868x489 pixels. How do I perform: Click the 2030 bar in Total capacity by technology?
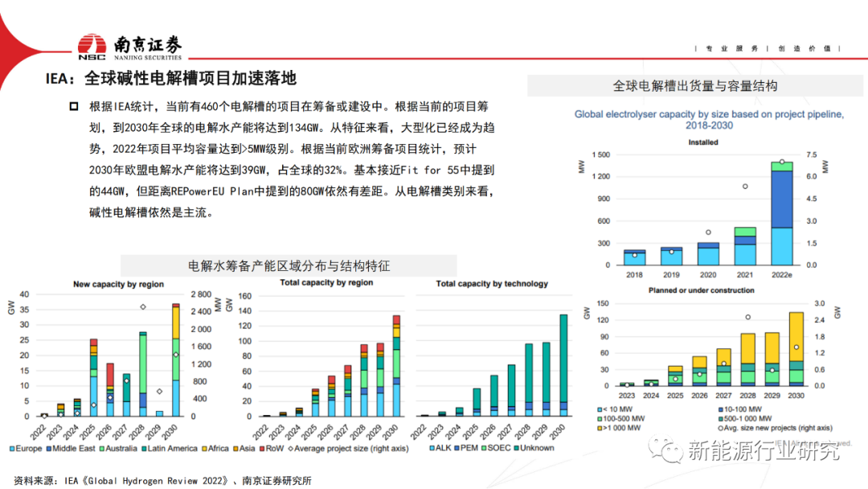click(x=563, y=365)
